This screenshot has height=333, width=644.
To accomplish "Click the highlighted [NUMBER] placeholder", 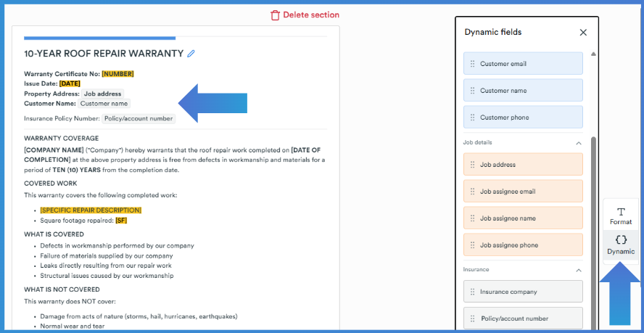I will pyautogui.click(x=118, y=74).
